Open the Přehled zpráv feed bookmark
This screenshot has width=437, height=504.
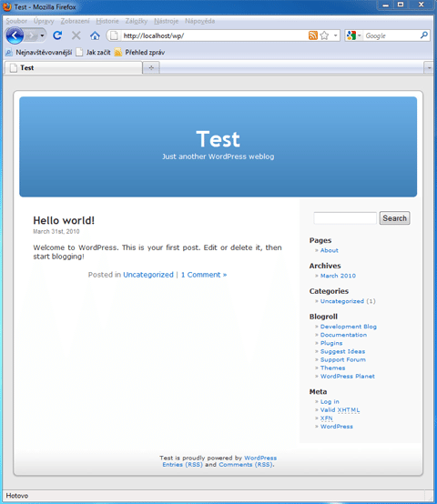[140, 53]
